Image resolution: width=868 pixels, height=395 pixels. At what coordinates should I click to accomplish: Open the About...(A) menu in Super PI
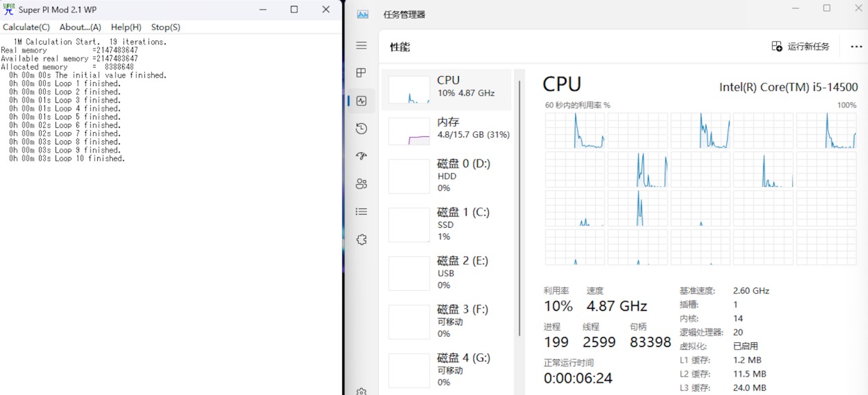point(80,27)
